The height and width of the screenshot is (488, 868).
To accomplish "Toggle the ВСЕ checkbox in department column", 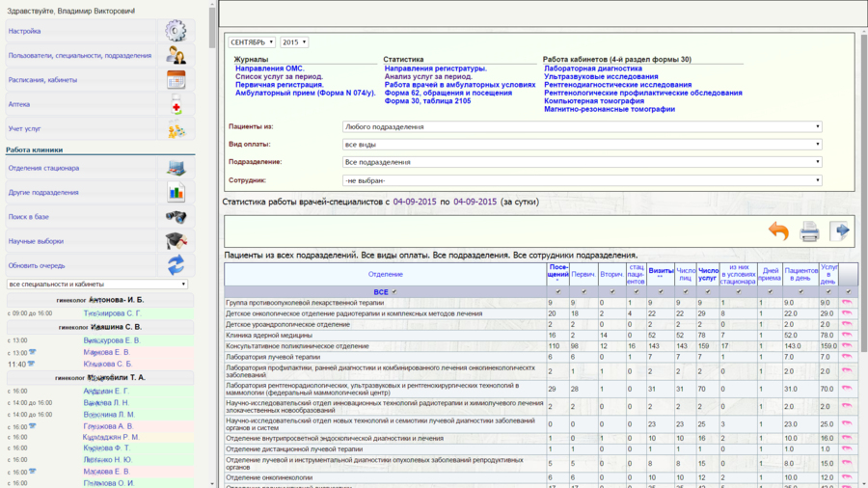I will 394,291.
